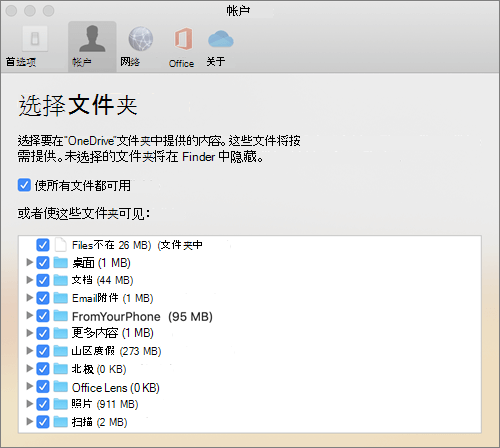
Task: Expand the FromYourPhone disclosure triangle
Action: click(29, 315)
